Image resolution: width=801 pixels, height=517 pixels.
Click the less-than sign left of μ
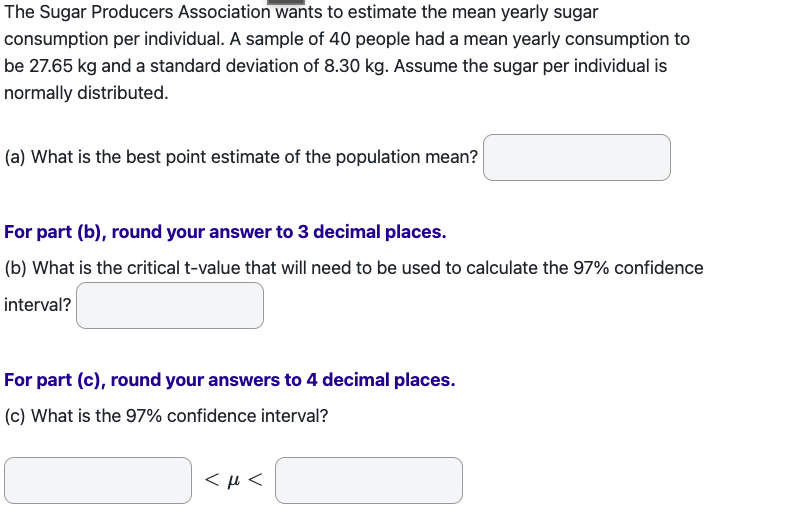coord(211,480)
